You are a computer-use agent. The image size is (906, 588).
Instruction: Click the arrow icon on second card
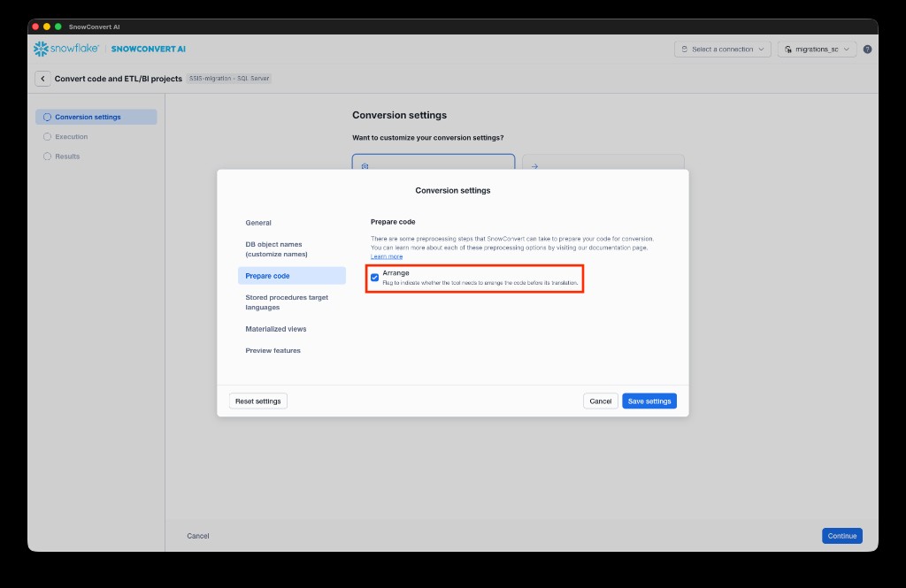pyautogui.click(x=534, y=165)
